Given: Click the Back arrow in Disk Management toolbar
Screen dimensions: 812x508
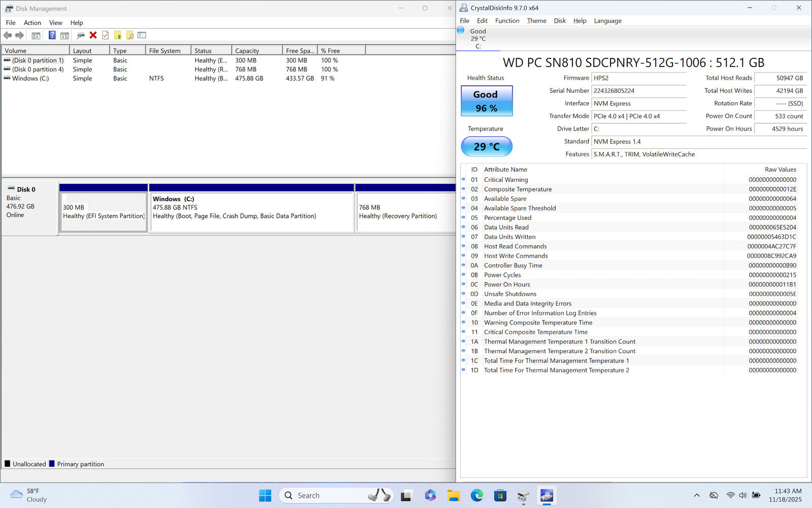Looking at the screenshot, I should (8, 35).
